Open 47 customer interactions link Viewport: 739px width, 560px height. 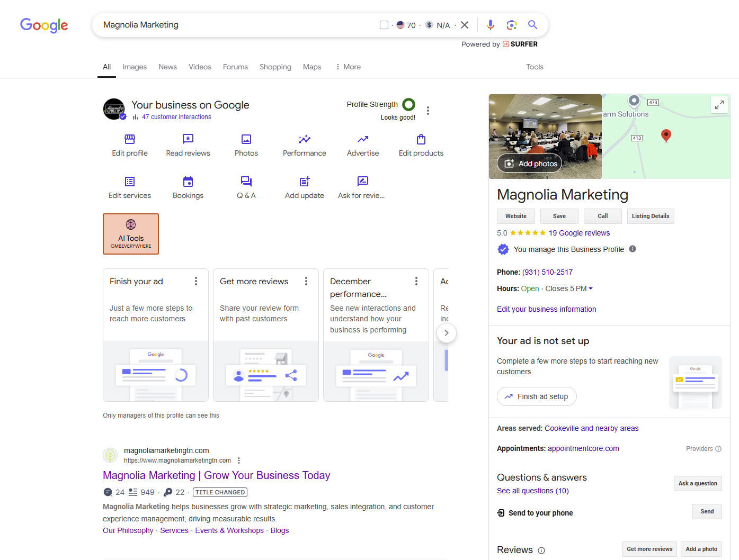tap(176, 117)
